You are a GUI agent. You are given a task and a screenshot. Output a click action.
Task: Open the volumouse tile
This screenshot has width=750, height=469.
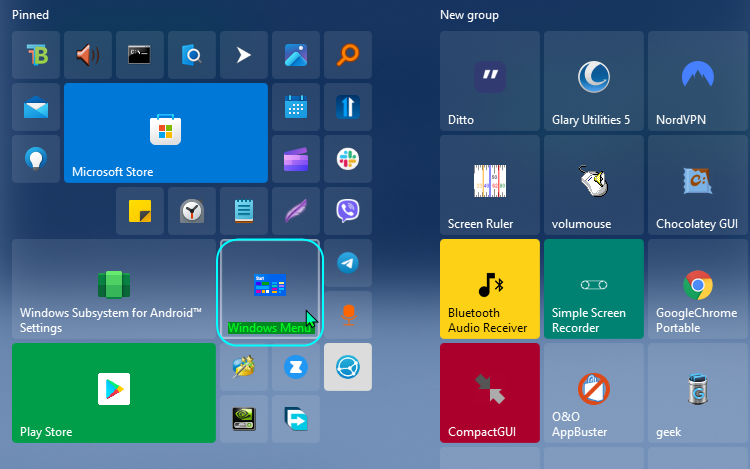pyautogui.click(x=594, y=185)
